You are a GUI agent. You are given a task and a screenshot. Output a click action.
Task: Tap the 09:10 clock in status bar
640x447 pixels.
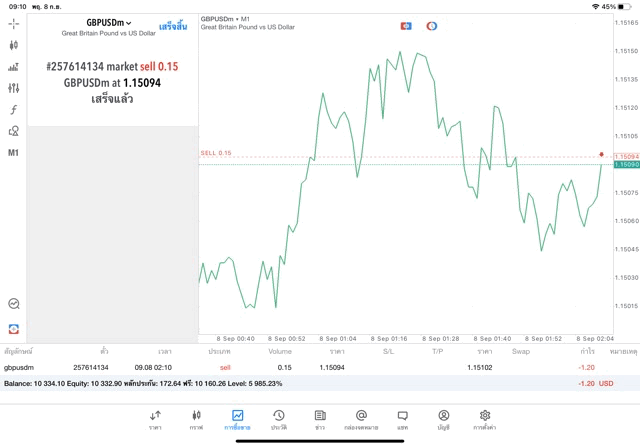tap(17, 7)
